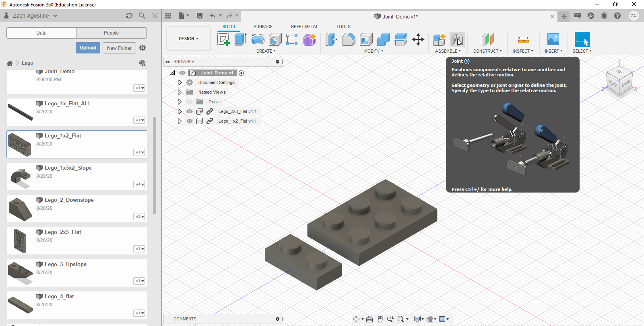The image size is (644, 326).
Task: Click the Insert image icon
Action: pos(553,39)
